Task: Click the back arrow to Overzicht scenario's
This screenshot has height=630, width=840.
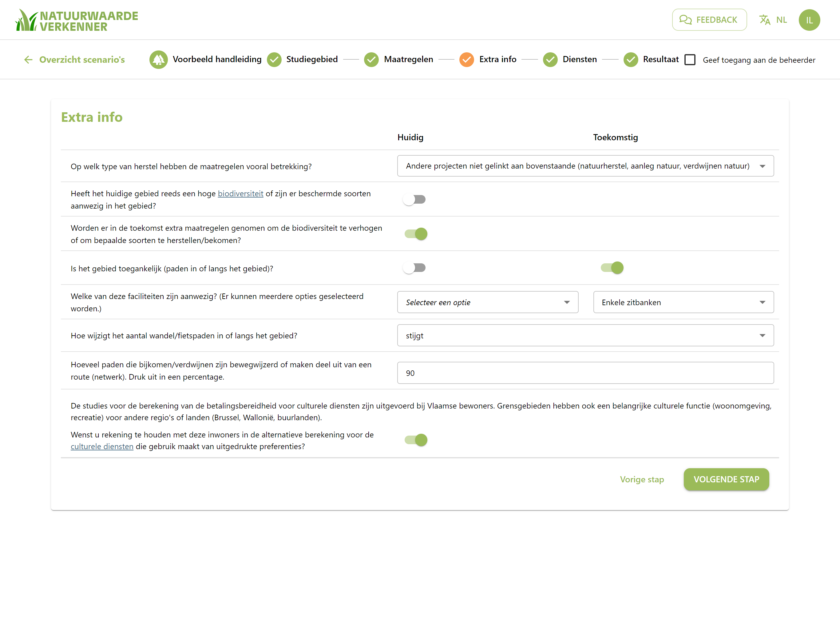Action: pos(29,60)
